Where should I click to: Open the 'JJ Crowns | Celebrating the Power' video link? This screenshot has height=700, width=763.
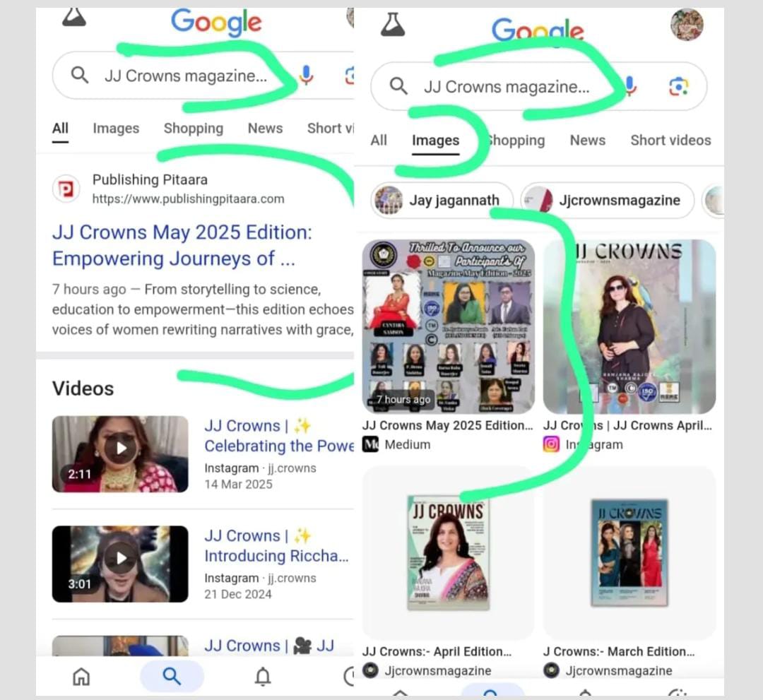pos(278,436)
